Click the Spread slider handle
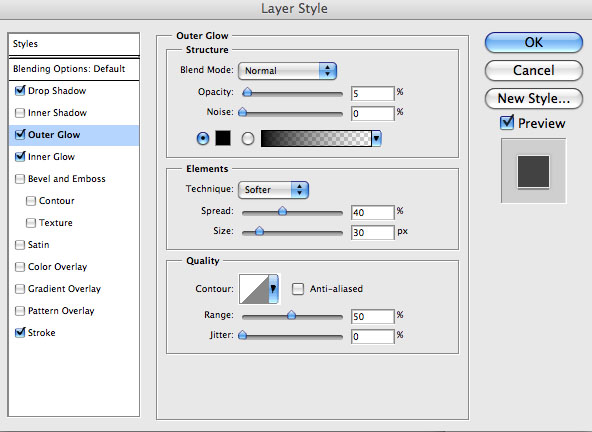The width and height of the screenshot is (592, 432). pyautogui.click(x=282, y=211)
